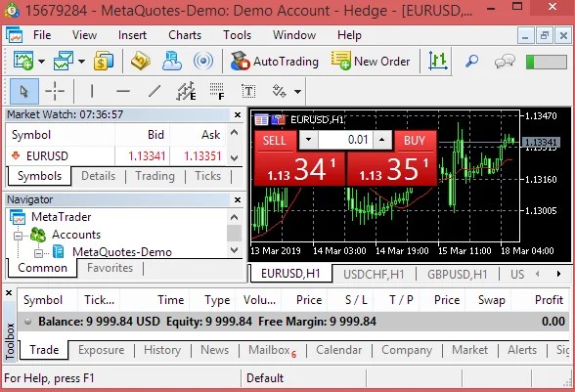The height and width of the screenshot is (392, 575).
Task: Toggle the Market Watch dollar icon
Action: [104, 61]
